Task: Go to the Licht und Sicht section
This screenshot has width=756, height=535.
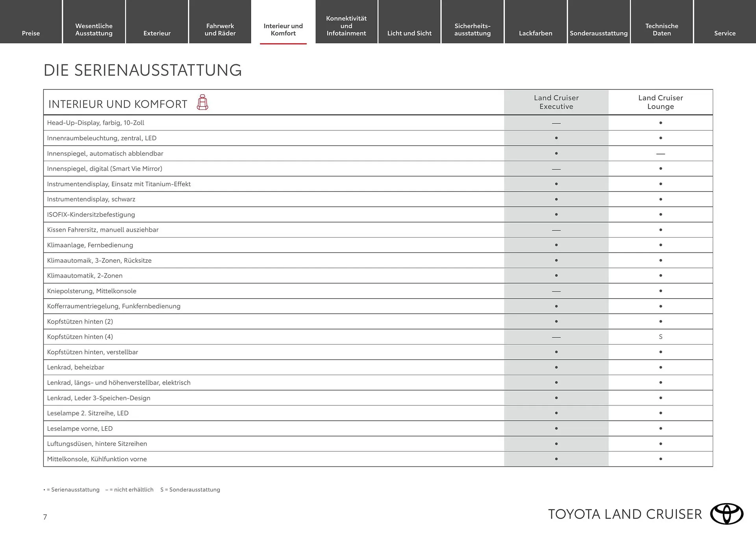Action: click(x=409, y=33)
